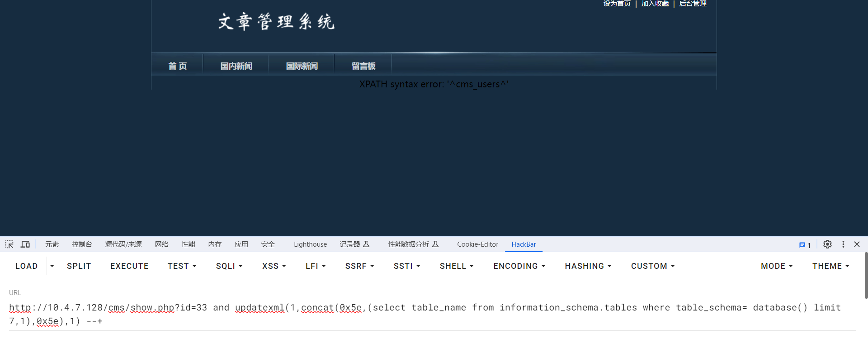This screenshot has width=868, height=339.
Task: Open the 应用 tab
Action: [x=241, y=244]
